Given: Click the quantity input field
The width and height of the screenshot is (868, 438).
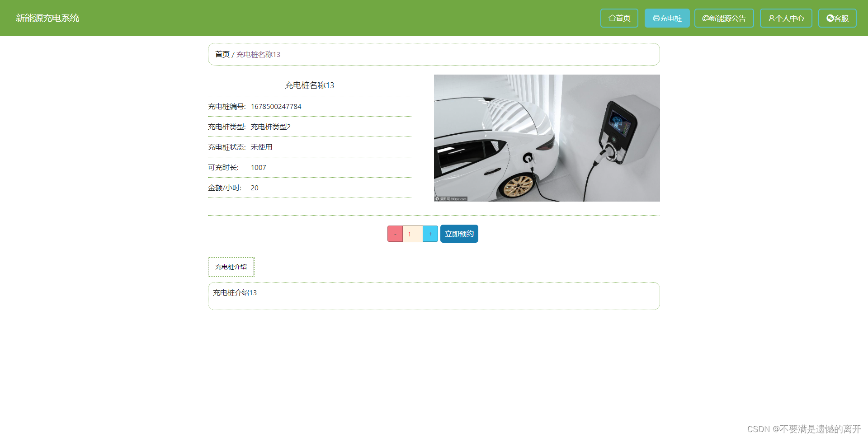Looking at the screenshot, I should pyautogui.click(x=412, y=234).
